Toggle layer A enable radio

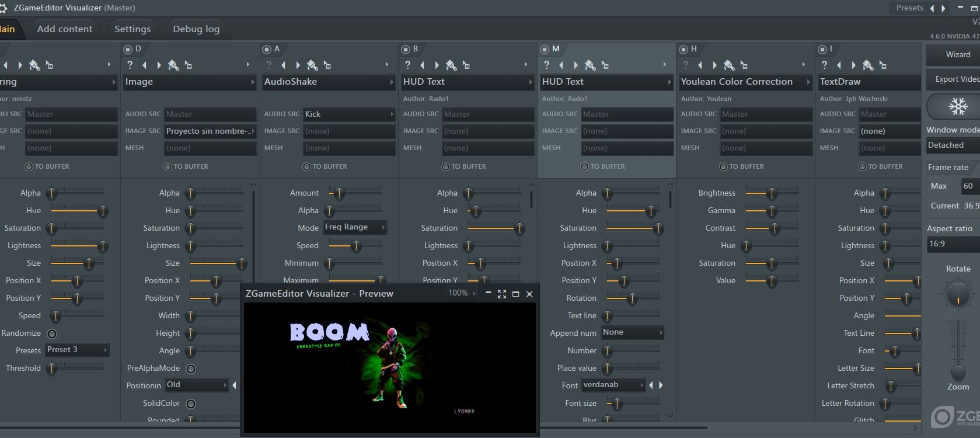point(267,49)
